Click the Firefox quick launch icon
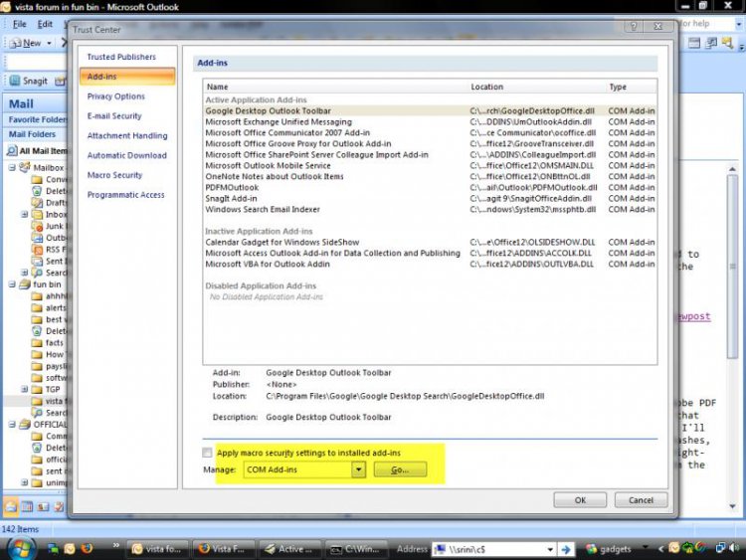This screenshot has height=560, width=746. click(x=87, y=549)
